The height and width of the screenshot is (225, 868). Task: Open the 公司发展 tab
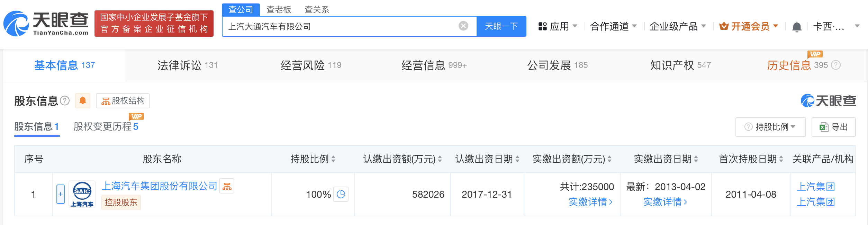[x=557, y=65]
